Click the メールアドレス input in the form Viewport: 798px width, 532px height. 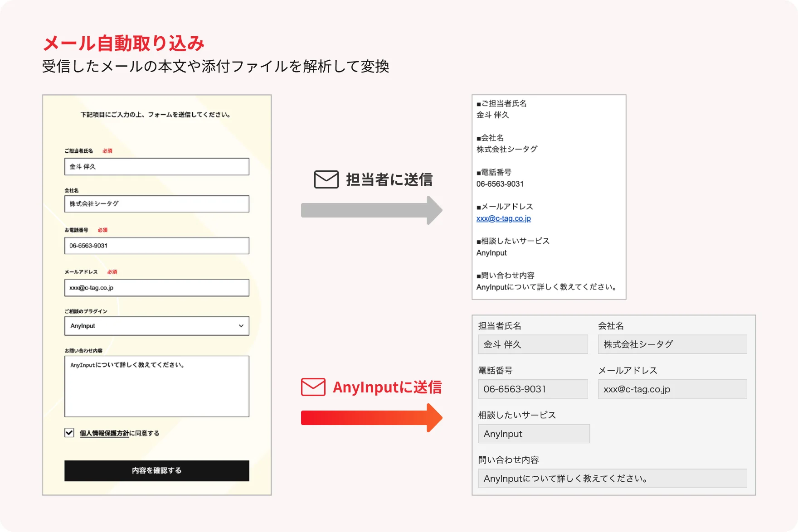(157, 288)
